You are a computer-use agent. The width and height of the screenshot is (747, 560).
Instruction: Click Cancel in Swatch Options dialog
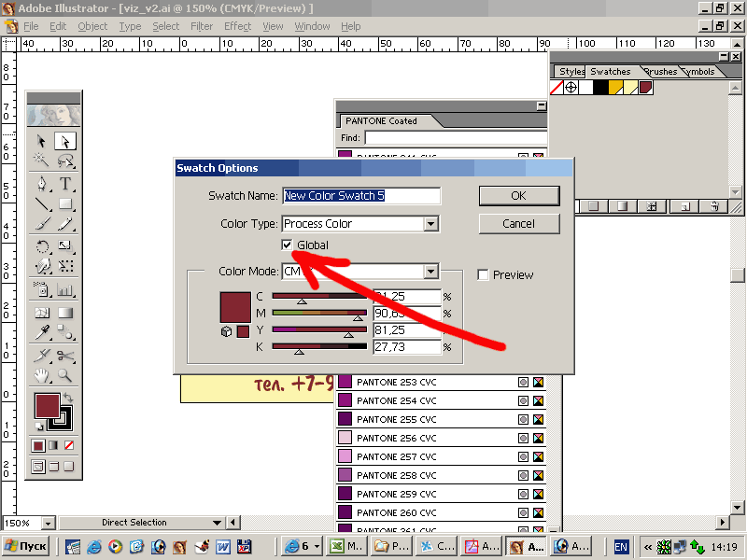click(x=519, y=224)
